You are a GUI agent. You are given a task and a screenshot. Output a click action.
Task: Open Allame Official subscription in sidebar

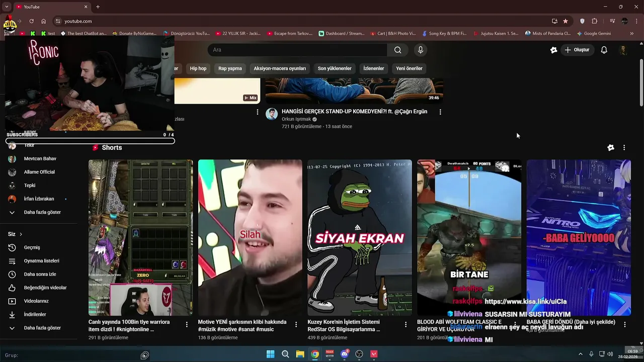(x=39, y=172)
